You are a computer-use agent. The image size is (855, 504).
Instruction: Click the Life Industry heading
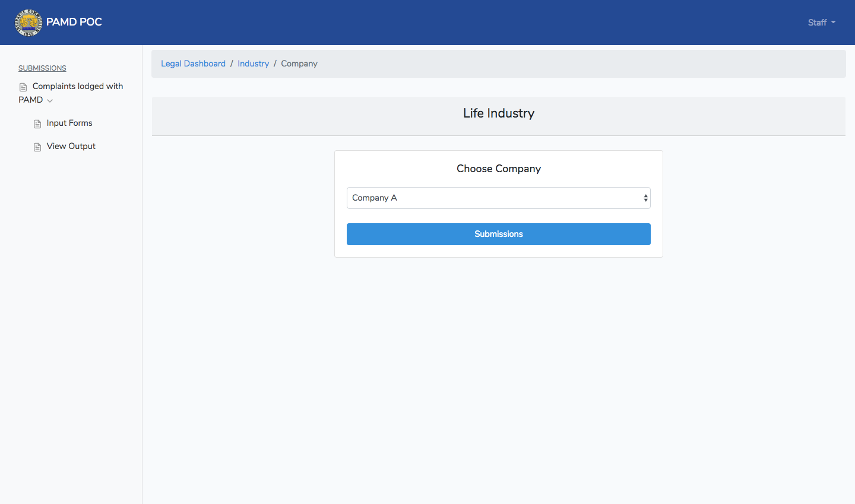(x=499, y=113)
